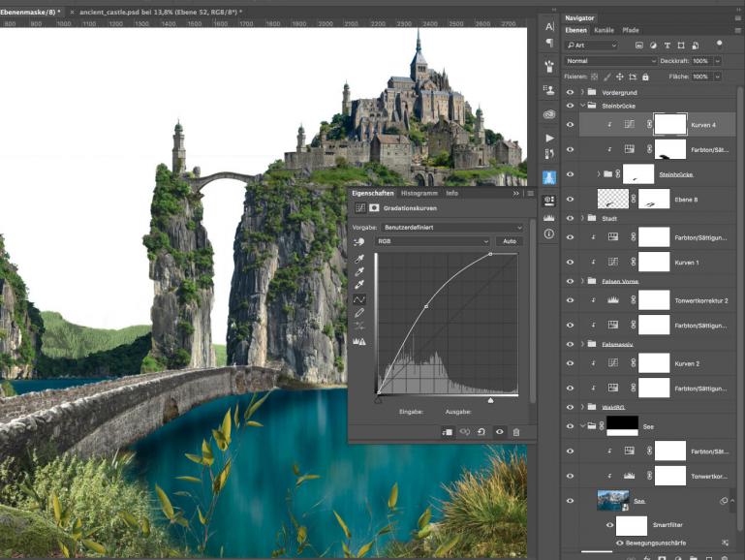Select the white point eyedropper in curves
Screen dimensions: 745x560
tap(360, 286)
